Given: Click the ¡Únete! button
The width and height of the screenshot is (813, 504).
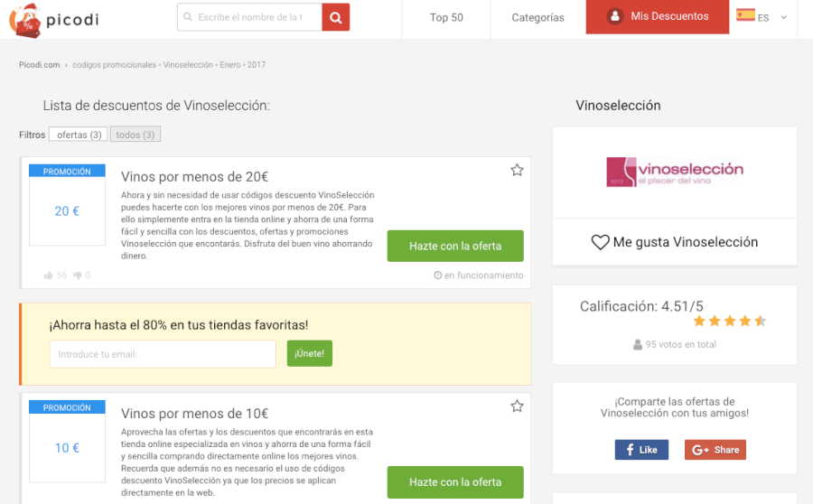Looking at the screenshot, I should pos(310,353).
